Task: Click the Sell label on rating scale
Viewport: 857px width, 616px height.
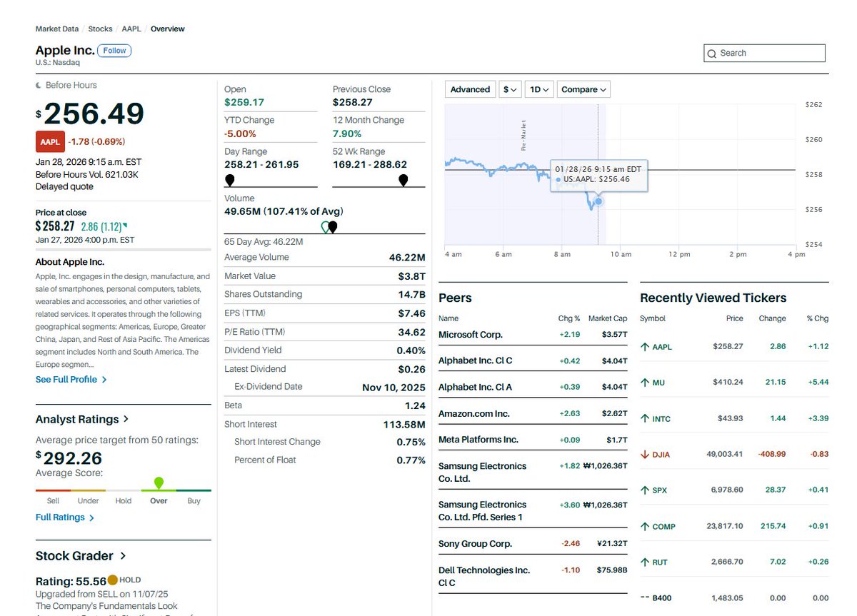Action: point(53,501)
